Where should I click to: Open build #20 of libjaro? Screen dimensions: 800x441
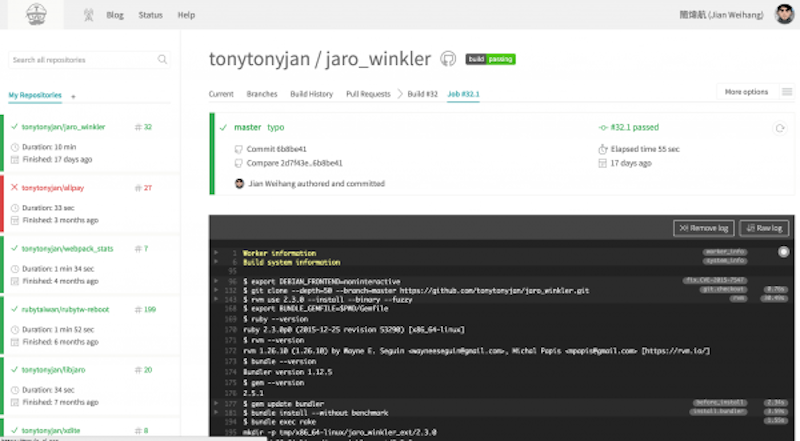click(x=143, y=370)
